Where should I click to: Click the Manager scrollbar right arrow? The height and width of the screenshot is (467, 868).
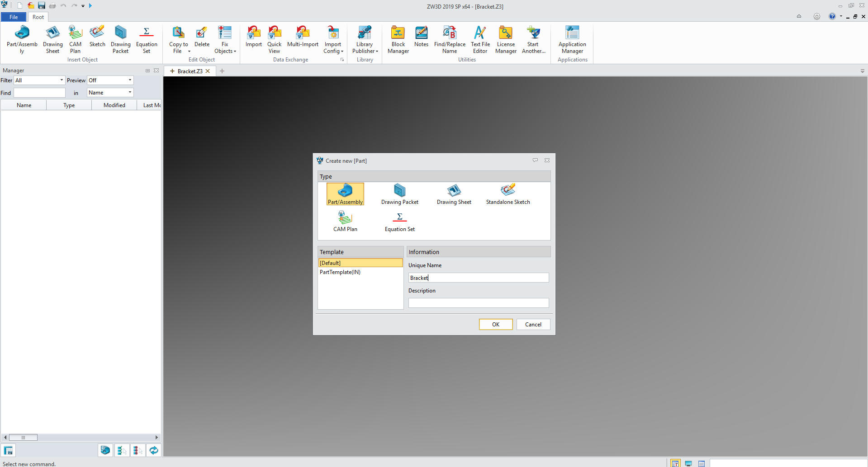157,437
